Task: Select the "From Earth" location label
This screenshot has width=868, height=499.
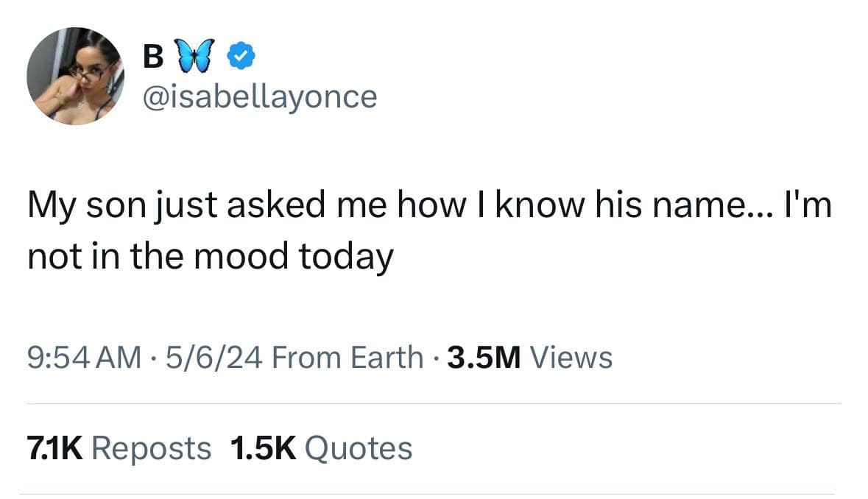Action: [347, 358]
